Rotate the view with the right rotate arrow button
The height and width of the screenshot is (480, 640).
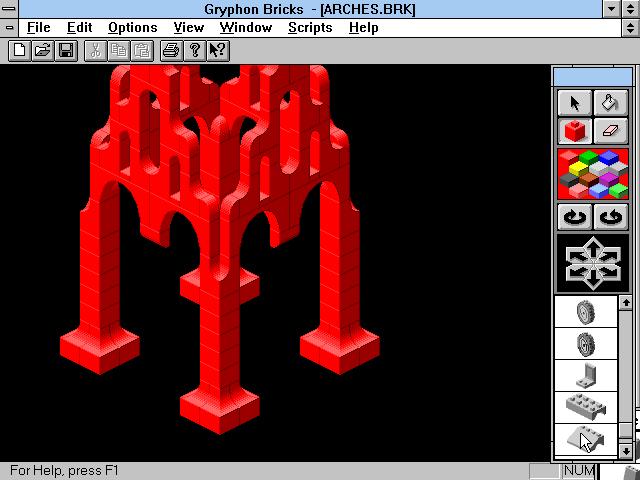tap(611, 217)
